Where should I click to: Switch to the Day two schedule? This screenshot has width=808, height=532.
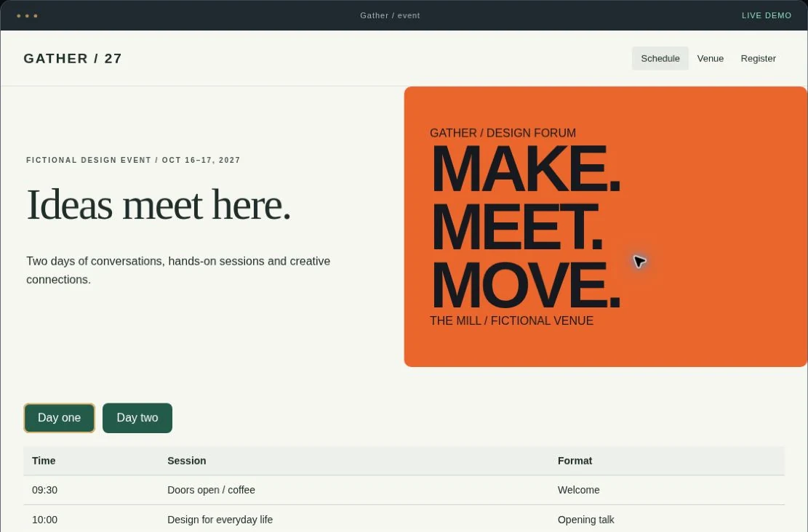(x=137, y=418)
